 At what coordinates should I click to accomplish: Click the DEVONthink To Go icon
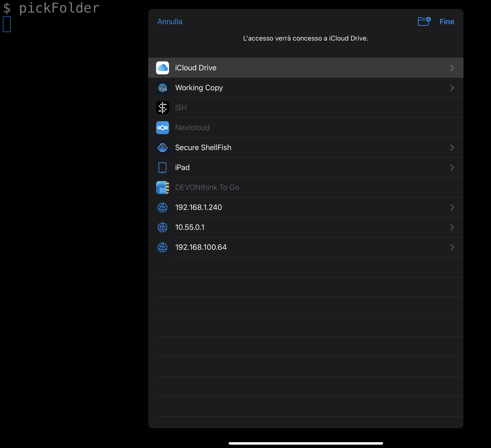[163, 187]
